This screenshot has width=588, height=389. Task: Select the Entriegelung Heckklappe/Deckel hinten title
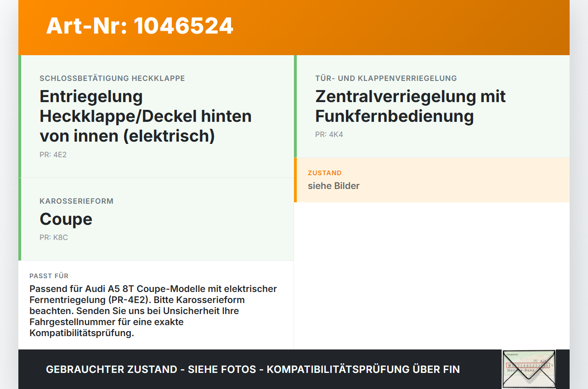coord(146,116)
